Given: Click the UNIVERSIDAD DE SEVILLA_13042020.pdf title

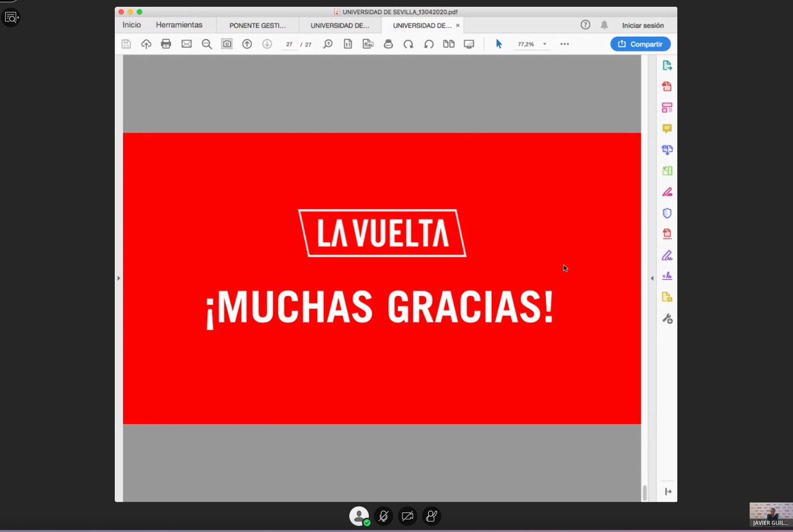Looking at the screenshot, I should pyautogui.click(x=400, y=12).
